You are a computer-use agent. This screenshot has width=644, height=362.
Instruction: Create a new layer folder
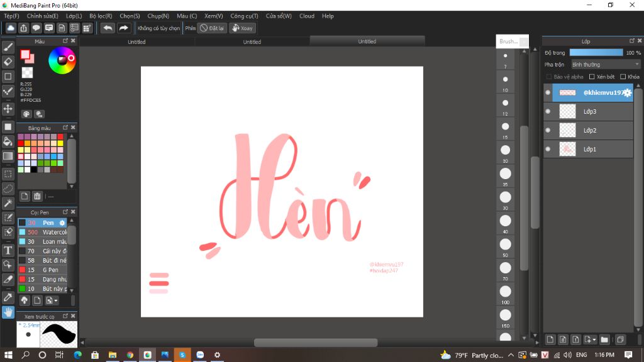[x=604, y=339]
